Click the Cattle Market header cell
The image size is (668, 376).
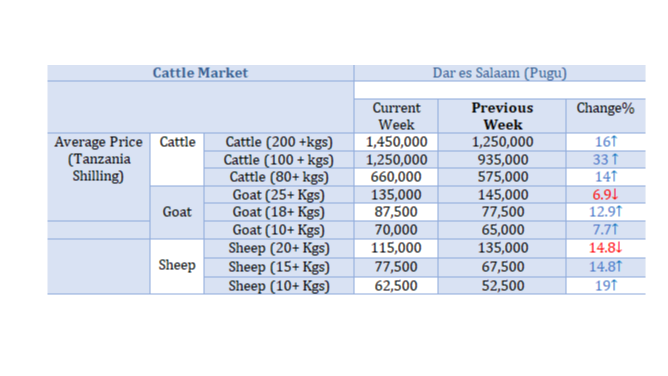pyautogui.click(x=200, y=73)
